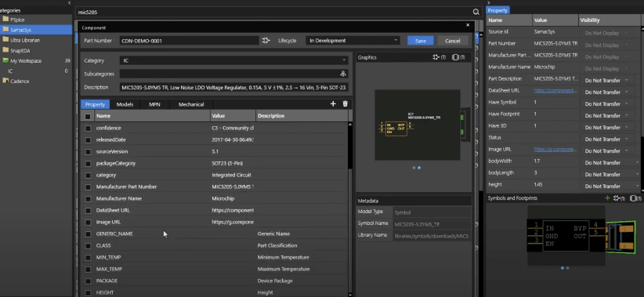Switch to the MPN tab
The width and height of the screenshot is (644, 297).
tap(154, 104)
